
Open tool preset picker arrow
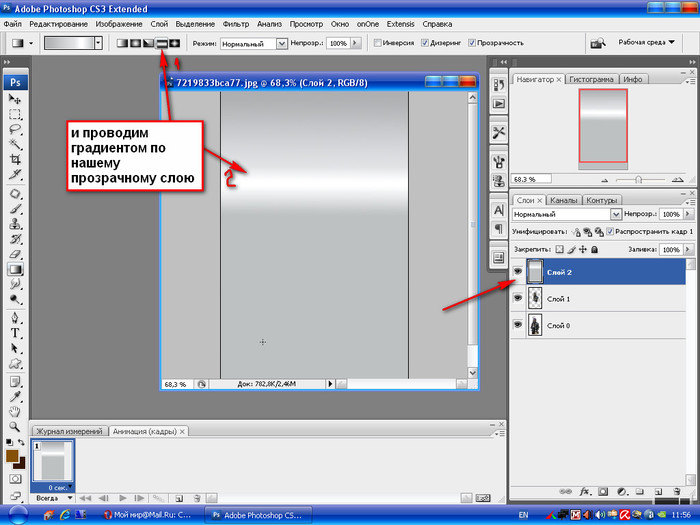pyautogui.click(x=31, y=43)
